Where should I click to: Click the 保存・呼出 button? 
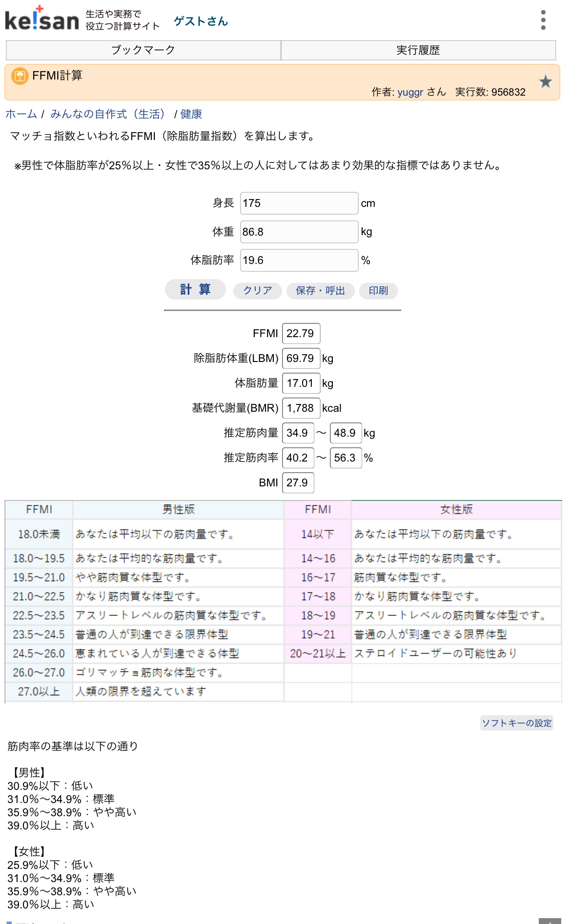(x=320, y=291)
